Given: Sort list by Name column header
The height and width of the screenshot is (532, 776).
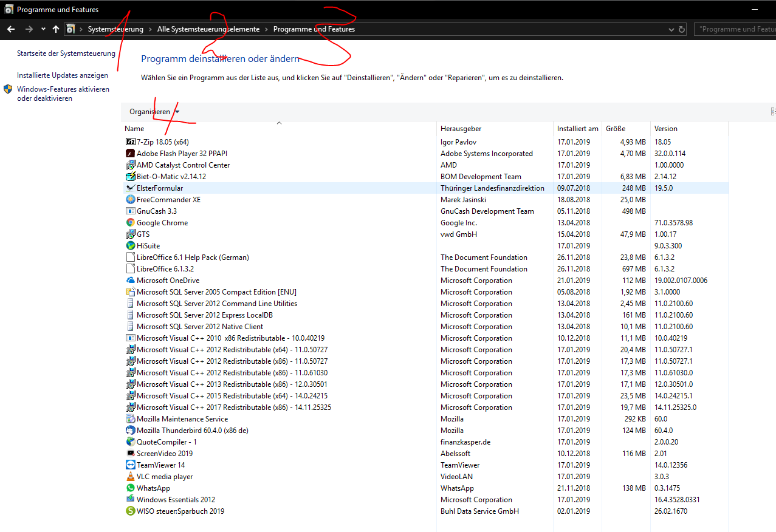Looking at the screenshot, I should 280,129.
